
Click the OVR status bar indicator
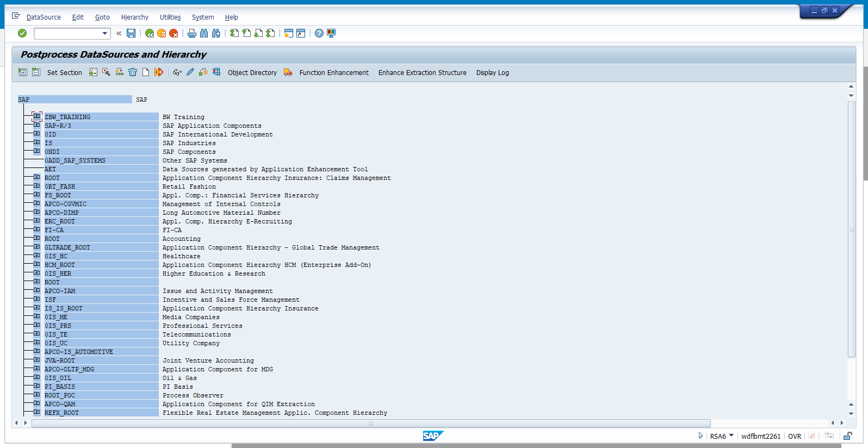(795, 436)
